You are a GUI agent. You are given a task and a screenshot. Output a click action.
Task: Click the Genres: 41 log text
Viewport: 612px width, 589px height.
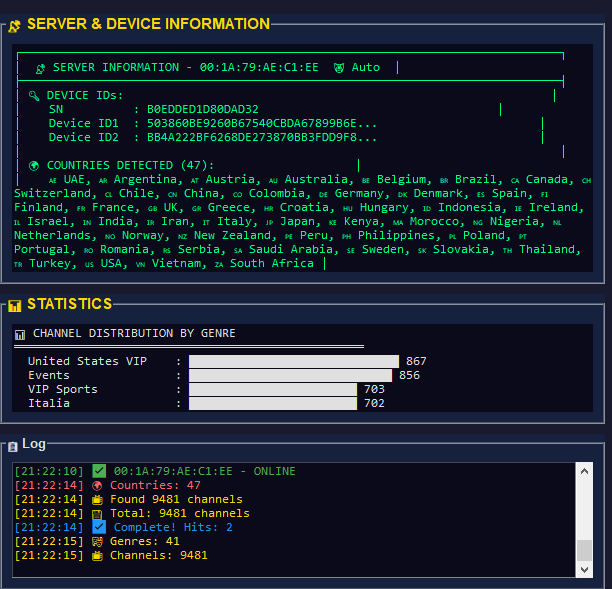(x=145, y=541)
